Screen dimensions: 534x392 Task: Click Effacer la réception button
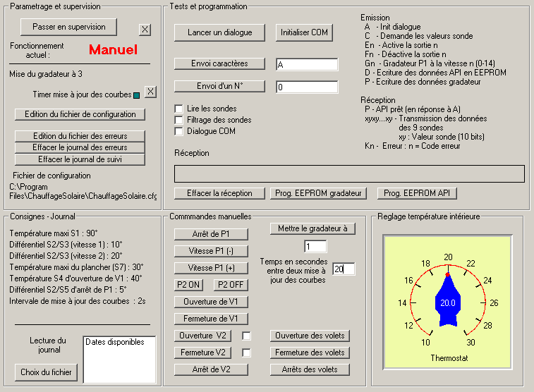pos(219,193)
